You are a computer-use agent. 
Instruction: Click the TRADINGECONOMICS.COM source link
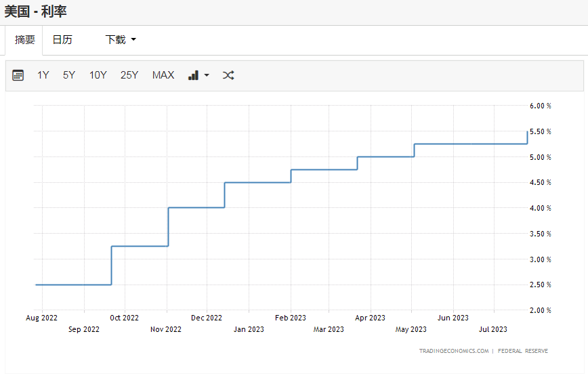coord(454,351)
